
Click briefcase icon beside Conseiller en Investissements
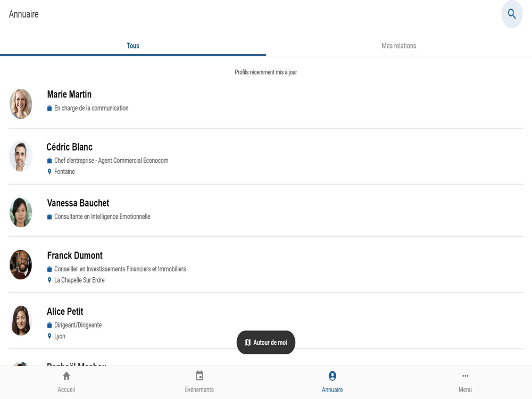tap(49, 269)
